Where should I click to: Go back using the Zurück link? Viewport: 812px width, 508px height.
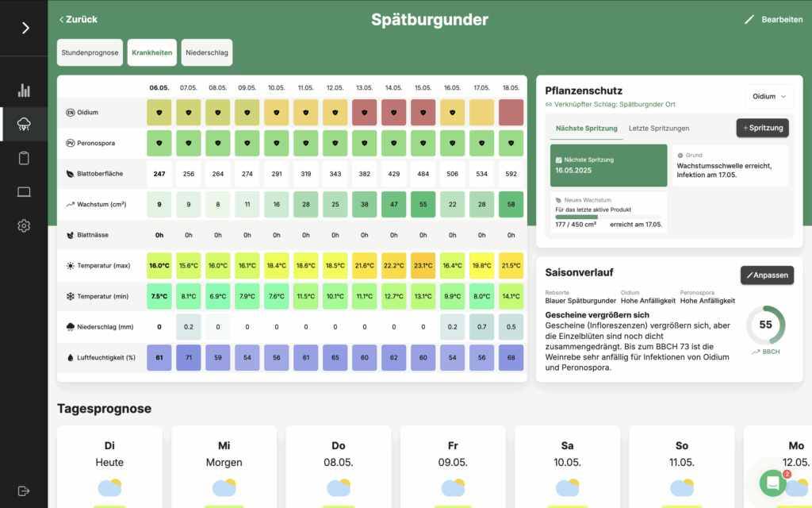[x=79, y=20]
